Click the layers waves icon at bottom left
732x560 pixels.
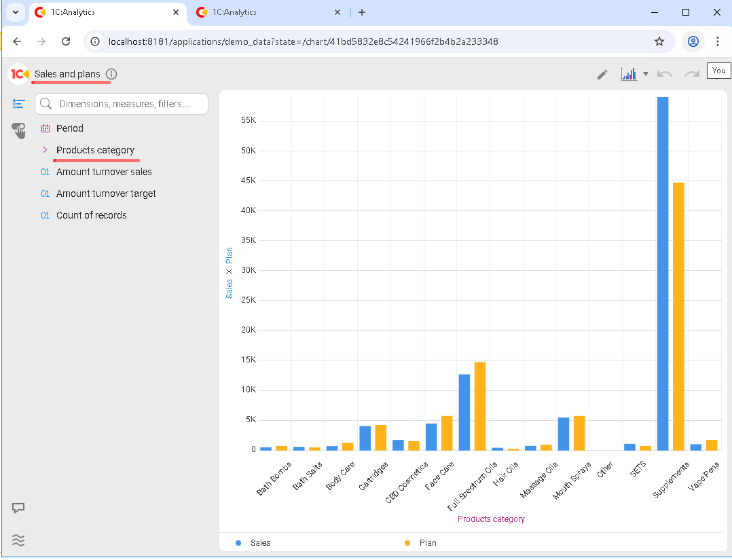(x=18, y=540)
